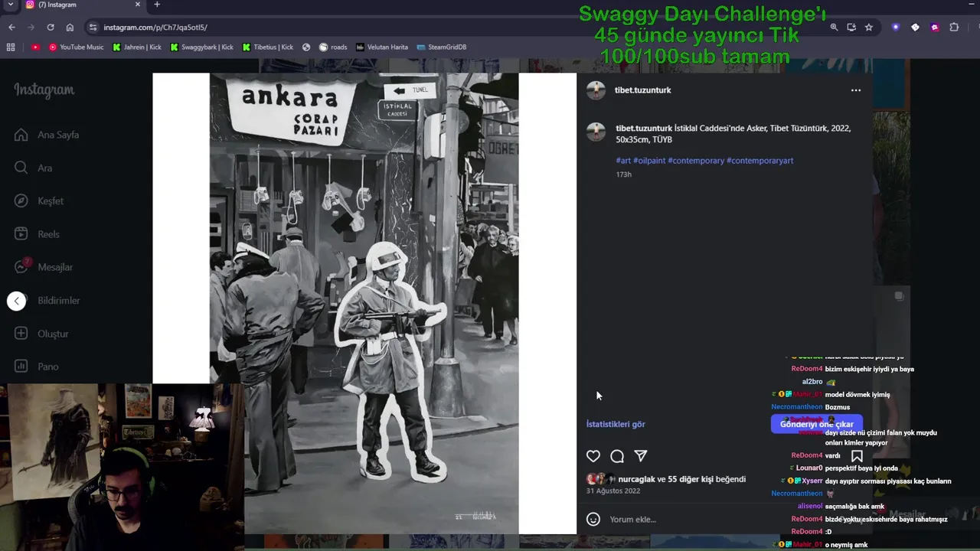
Task: Share post with paper plane icon
Action: 641,456
